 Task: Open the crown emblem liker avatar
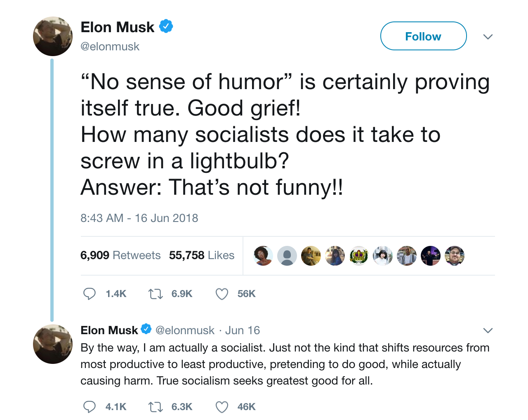pos(359,256)
